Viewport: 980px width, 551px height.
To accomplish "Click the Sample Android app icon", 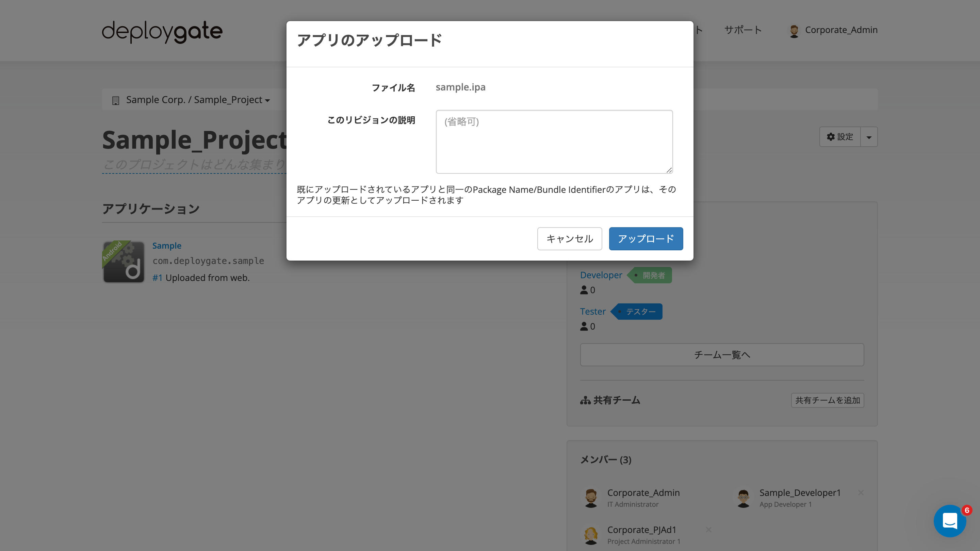I will click(x=123, y=262).
